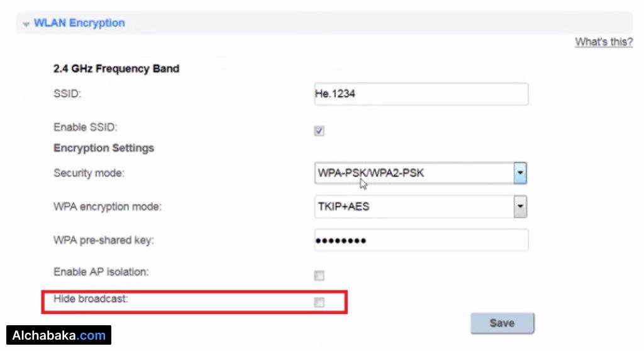This screenshot has width=644, height=351.
Task: Click the SSID text field
Action: coord(421,94)
